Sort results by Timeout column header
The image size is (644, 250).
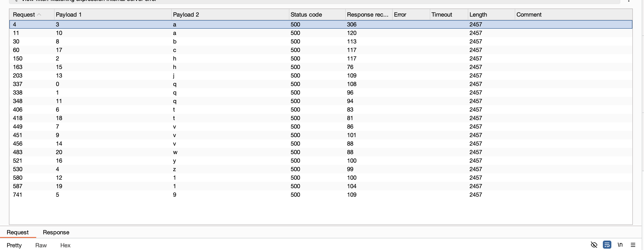(x=449, y=15)
